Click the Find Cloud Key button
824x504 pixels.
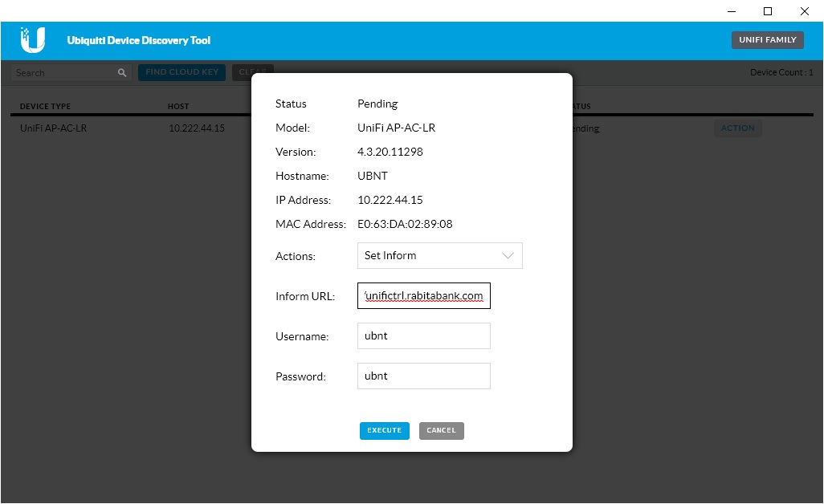182,72
